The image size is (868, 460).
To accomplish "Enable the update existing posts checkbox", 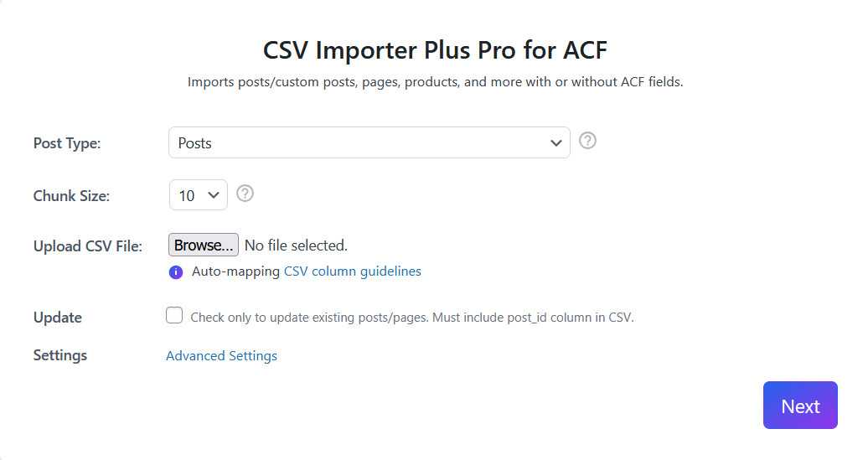I will pyautogui.click(x=174, y=315).
